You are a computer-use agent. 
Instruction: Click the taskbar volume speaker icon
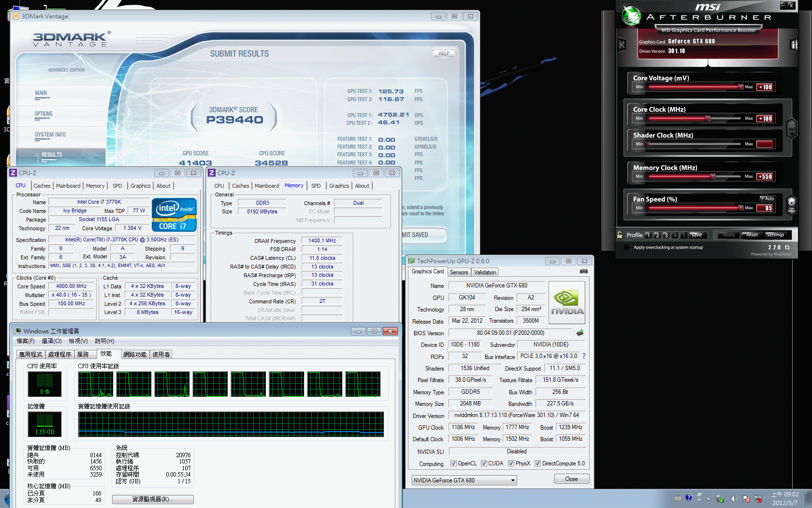734,499
